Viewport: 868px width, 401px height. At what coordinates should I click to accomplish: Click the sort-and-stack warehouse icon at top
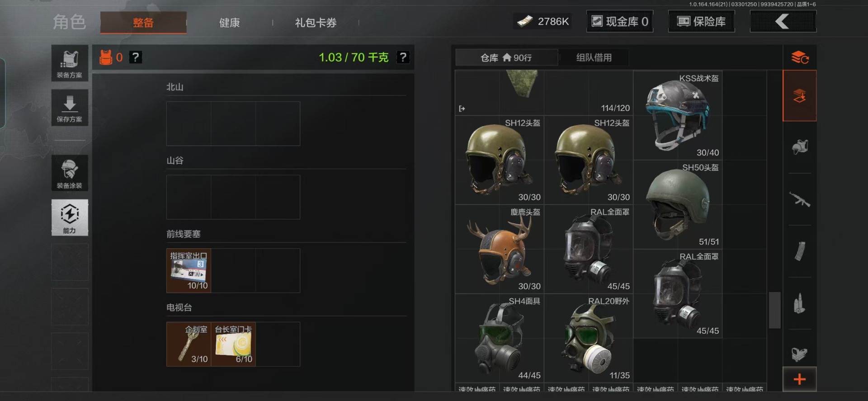[799, 57]
